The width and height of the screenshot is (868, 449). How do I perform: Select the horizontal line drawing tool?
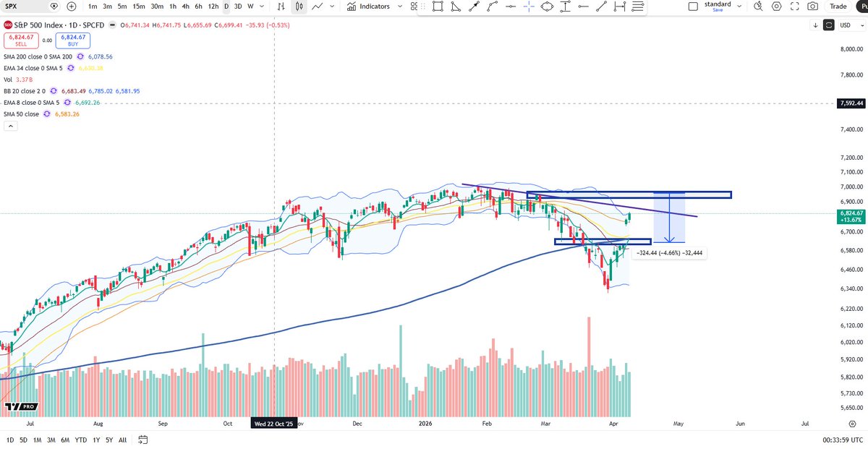coord(511,7)
